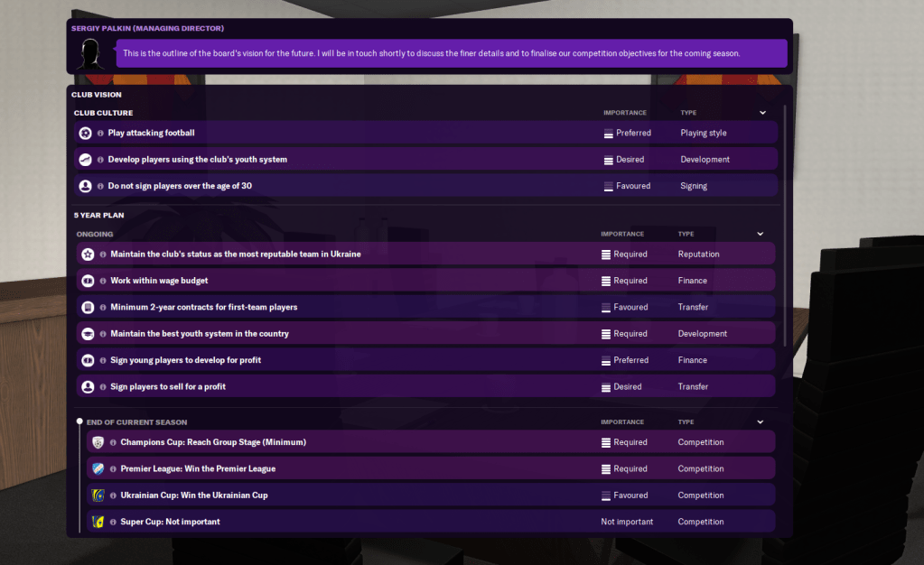Click the Play attacking football style icon
This screenshot has width=924, height=565.
tap(85, 134)
